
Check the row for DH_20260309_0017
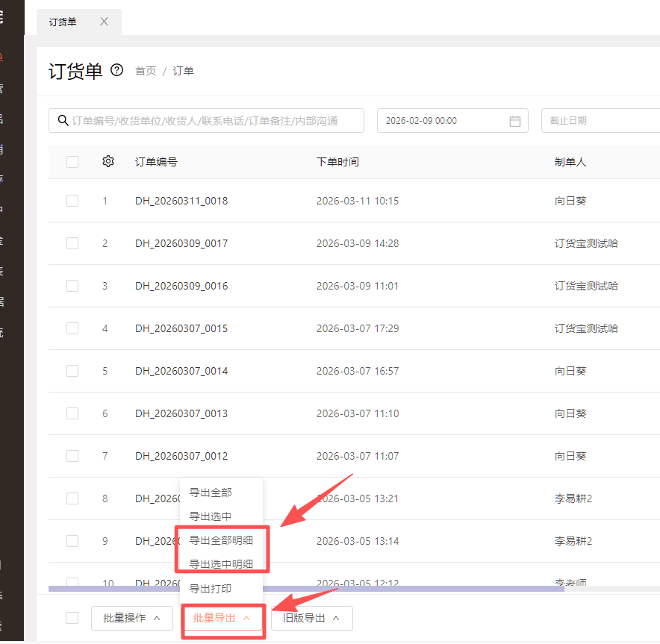72,243
